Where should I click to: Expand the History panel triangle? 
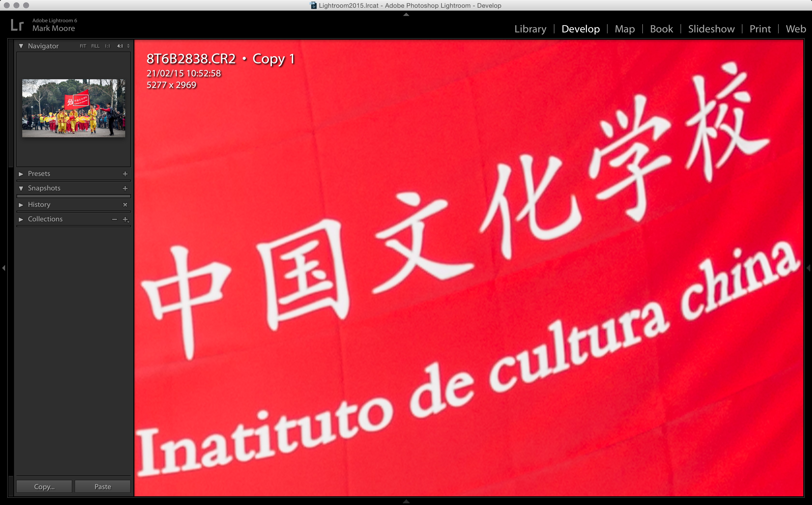(21, 205)
